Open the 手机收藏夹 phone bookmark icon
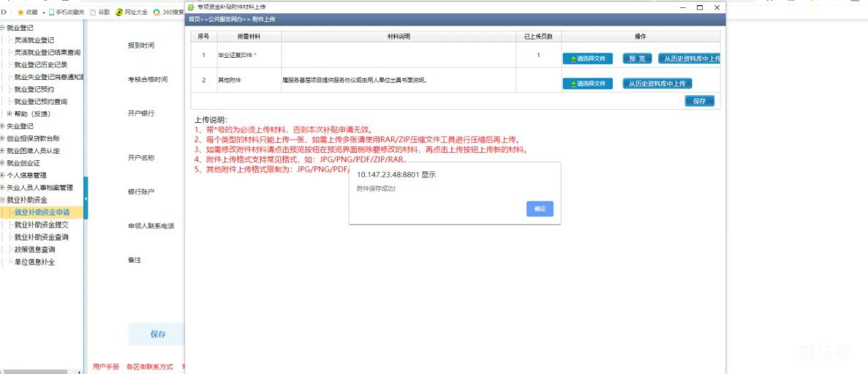 (51, 12)
